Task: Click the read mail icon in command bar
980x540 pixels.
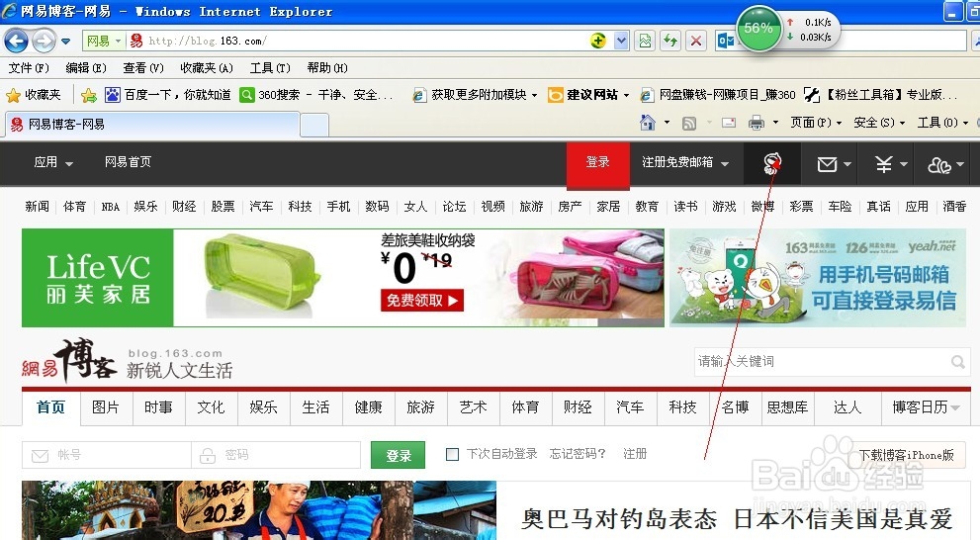Action: (x=729, y=123)
